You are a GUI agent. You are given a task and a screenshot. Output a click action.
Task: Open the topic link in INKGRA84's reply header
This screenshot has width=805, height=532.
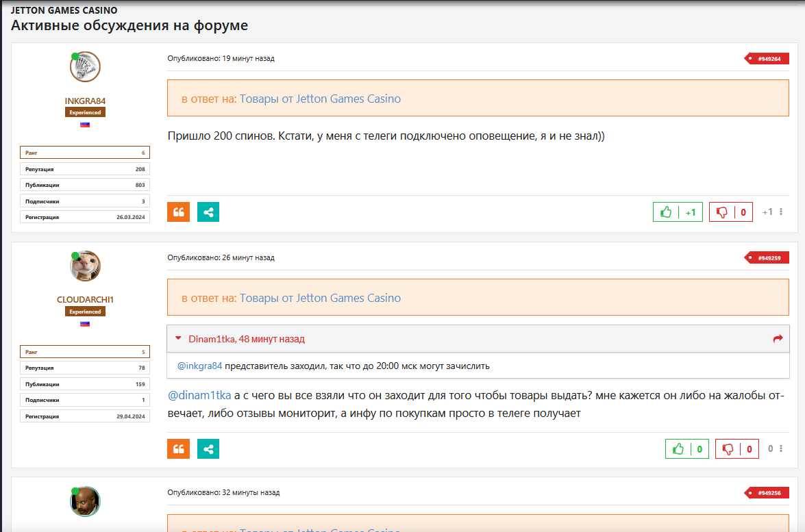pyautogui.click(x=320, y=99)
